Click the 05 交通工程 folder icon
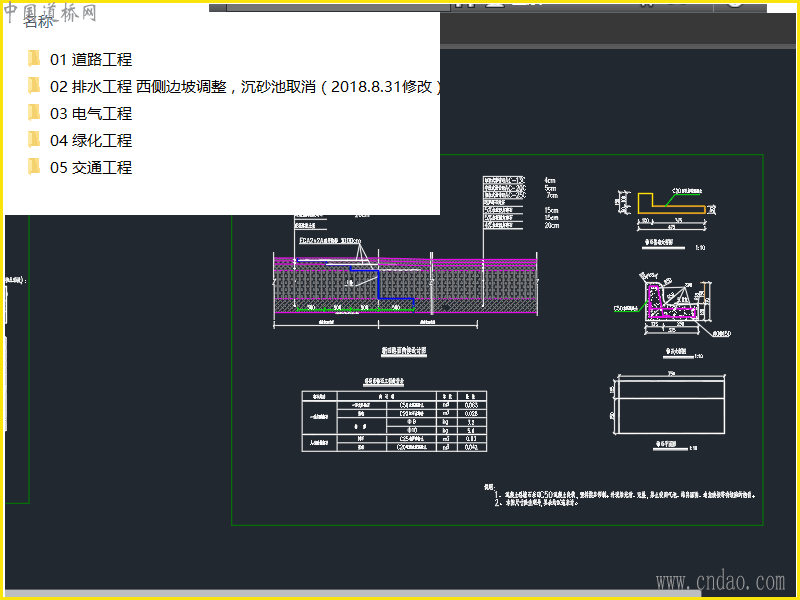800x600 pixels. [34, 167]
